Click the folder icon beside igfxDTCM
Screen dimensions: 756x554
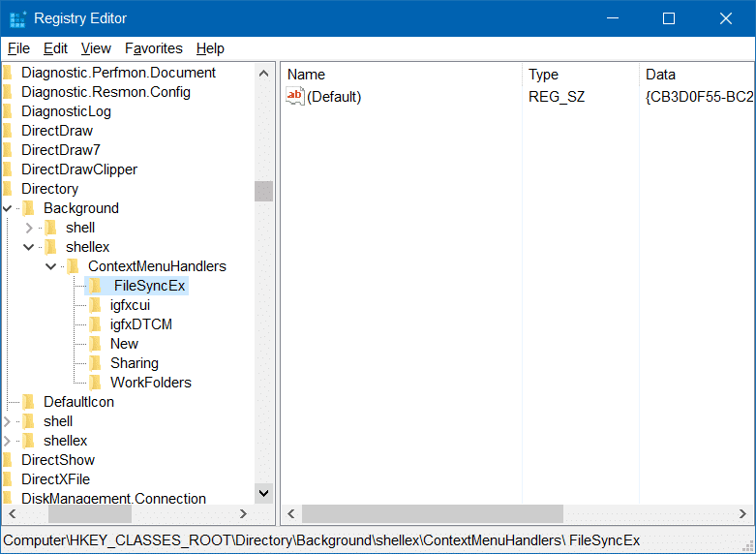click(x=96, y=324)
